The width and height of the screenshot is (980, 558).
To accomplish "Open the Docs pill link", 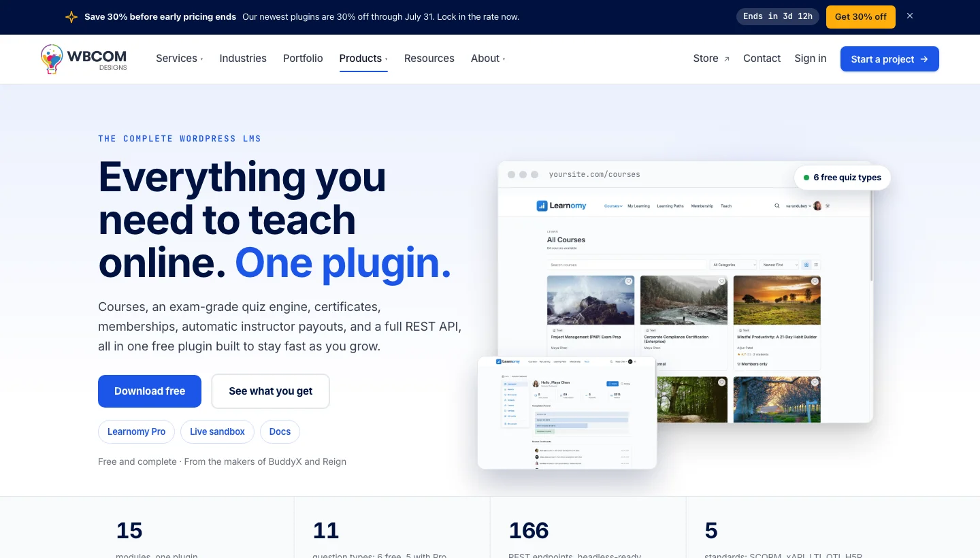I will [x=280, y=431].
